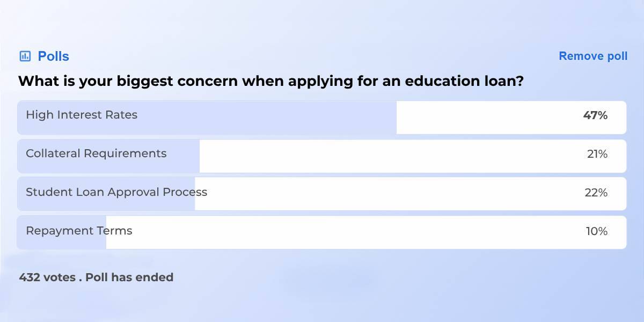Click the '432 votes . Poll has ended' text
644x322 pixels.
point(96,277)
